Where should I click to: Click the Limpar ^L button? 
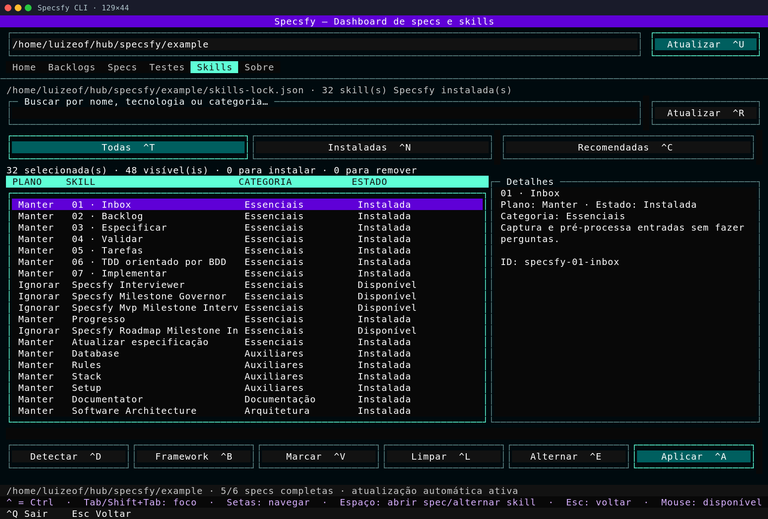click(x=444, y=456)
